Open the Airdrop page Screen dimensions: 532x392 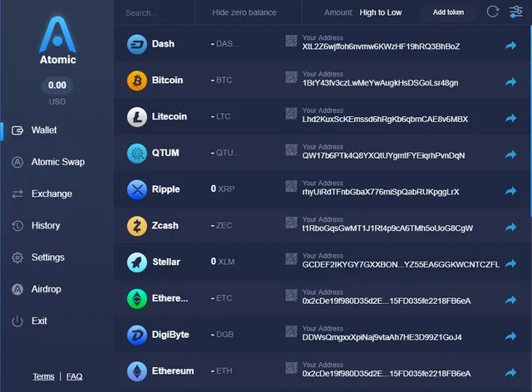pyautogui.click(x=37, y=289)
